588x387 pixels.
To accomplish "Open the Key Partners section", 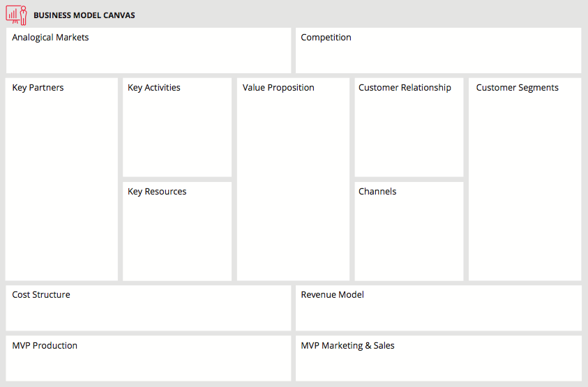I will [61, 179].
